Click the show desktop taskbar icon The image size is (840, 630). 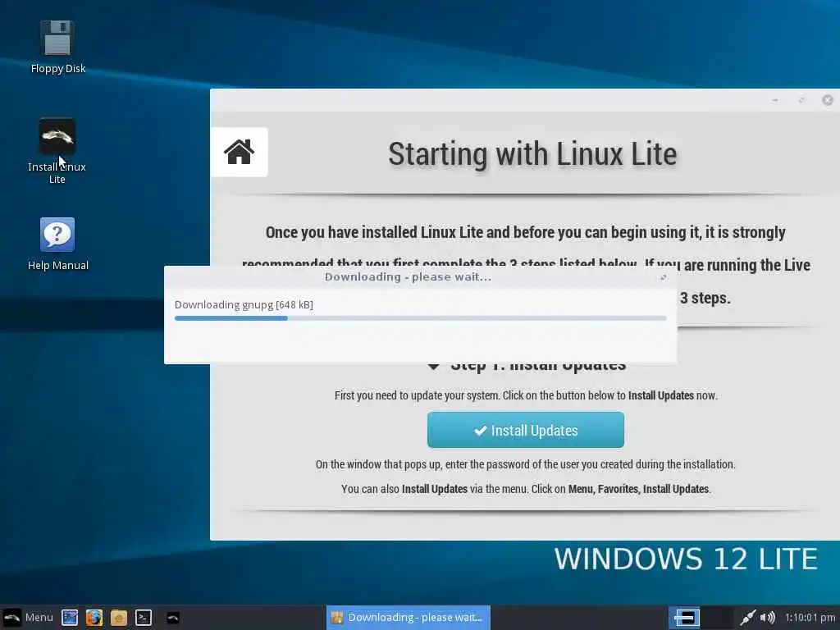point(70,618)
